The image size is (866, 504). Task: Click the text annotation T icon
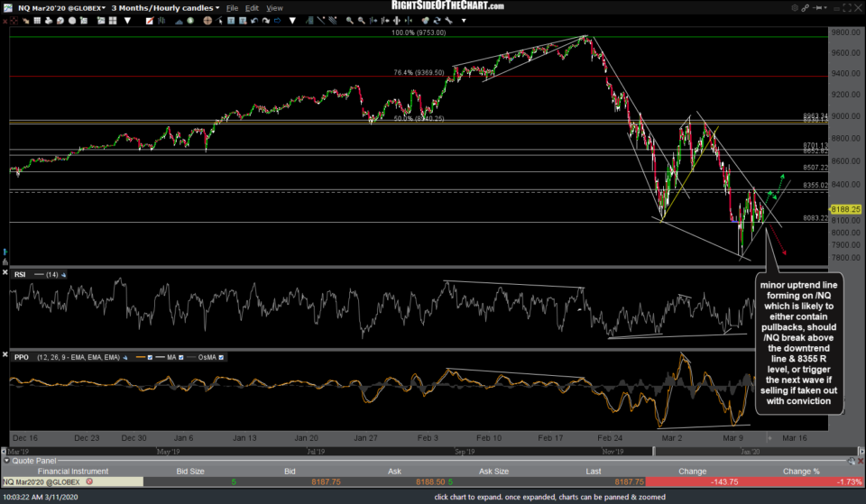(231, 21)
